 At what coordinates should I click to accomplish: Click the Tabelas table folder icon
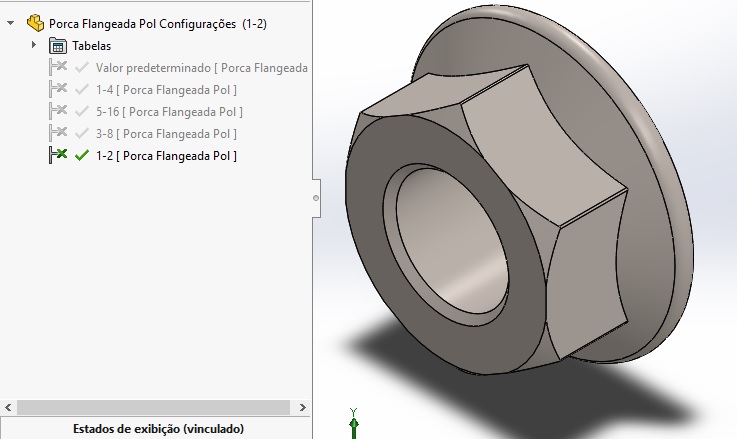57,46
